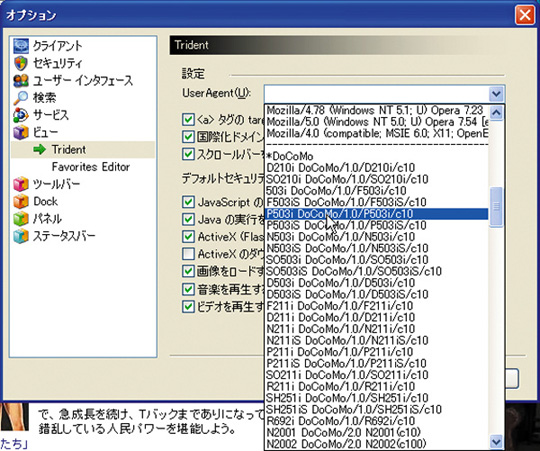Choose R211i DoCoMo/1.0/R211i/c10 entry
Viewport: 540px width, 451px height.
point(376,386)
